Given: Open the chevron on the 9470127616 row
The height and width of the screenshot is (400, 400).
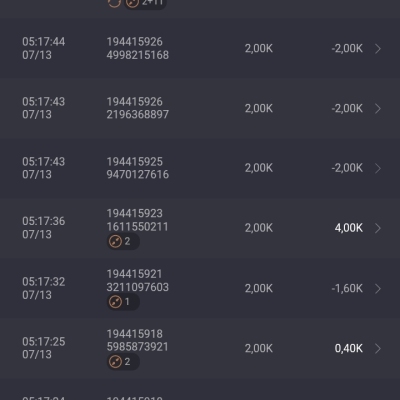Looking at the screenshot, I should pos(378,168).
